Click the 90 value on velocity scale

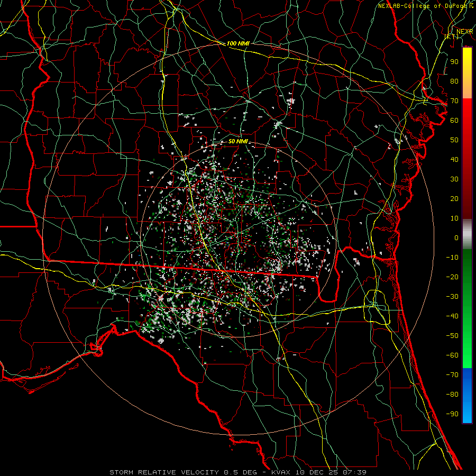[454, 62]
